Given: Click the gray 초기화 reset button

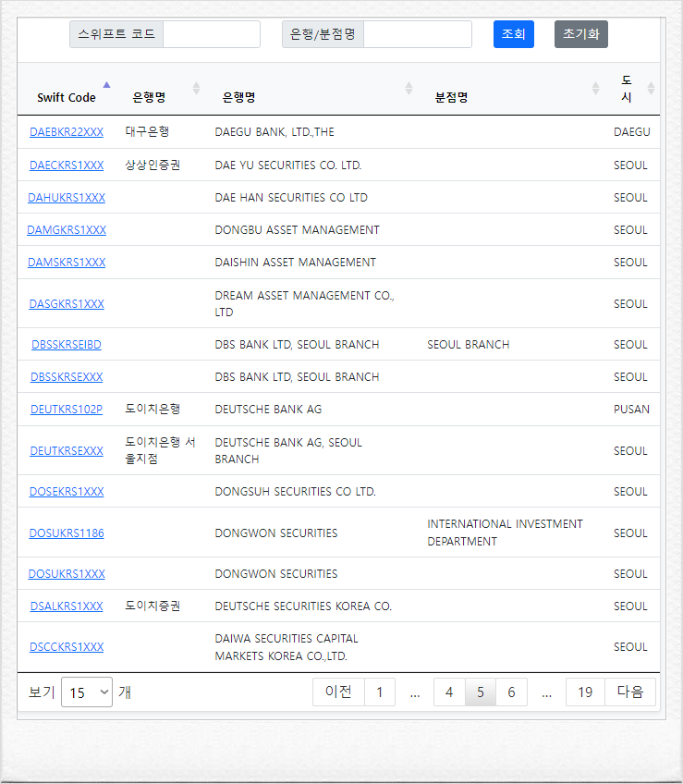Looking at the screenshot, I should pyautogui.click(x=581, y=34).
